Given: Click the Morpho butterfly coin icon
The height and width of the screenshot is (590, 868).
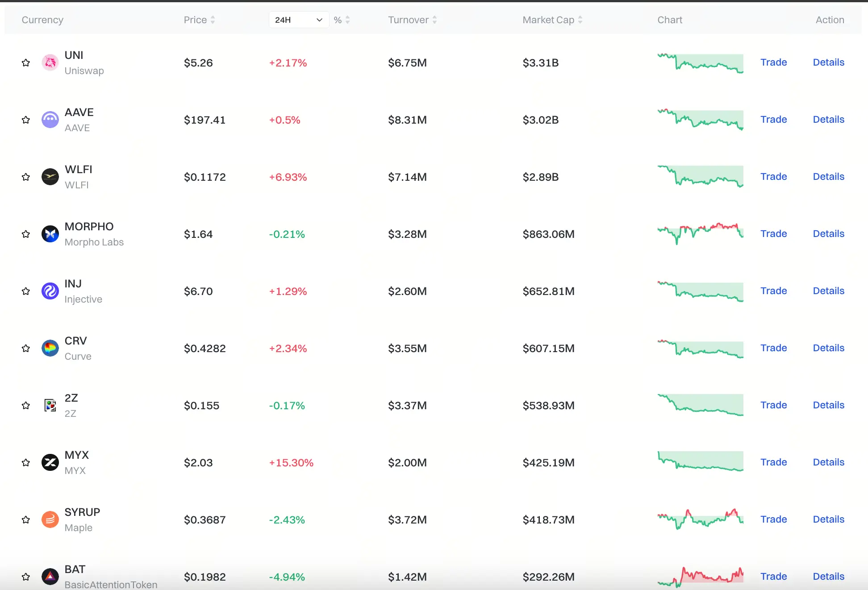Looking at the screenshot, I should (50, 234).
